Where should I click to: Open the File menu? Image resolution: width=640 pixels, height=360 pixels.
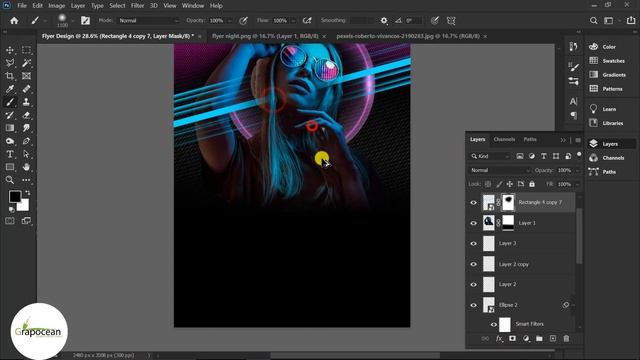point(22,6)
